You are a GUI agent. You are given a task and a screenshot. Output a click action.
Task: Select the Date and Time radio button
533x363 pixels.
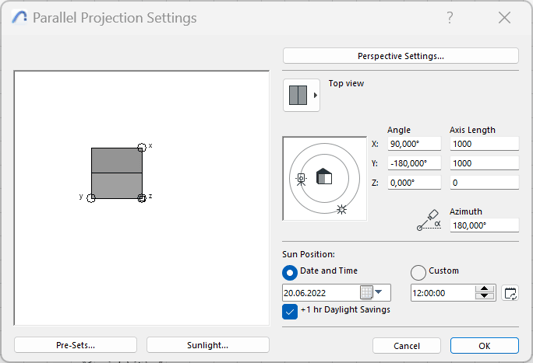coord(290,273)
